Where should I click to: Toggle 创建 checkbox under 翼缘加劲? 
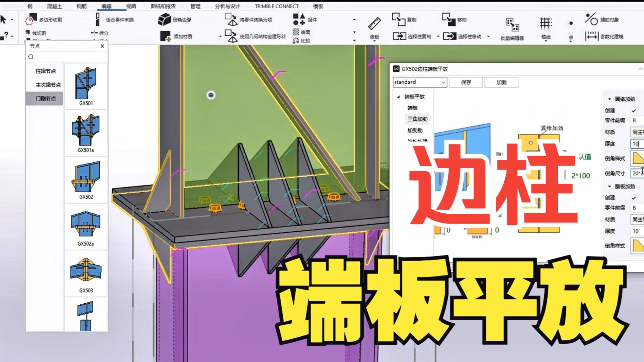coord(634,110)
